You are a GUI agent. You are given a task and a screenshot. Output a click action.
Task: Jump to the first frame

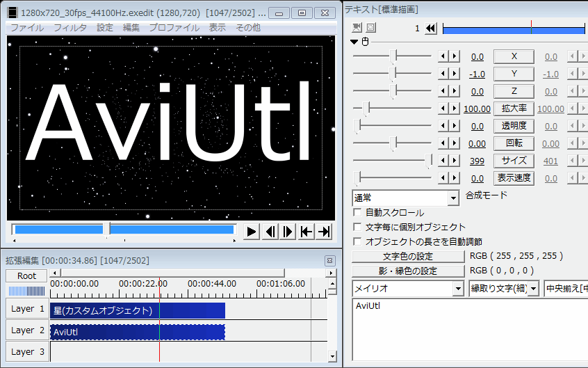(306, 232)
